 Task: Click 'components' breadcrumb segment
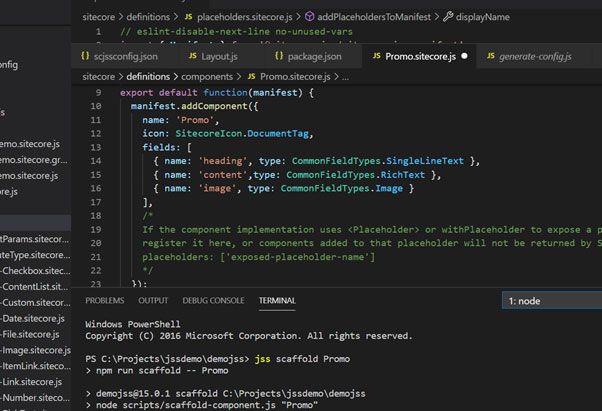[x=207, y=77]
